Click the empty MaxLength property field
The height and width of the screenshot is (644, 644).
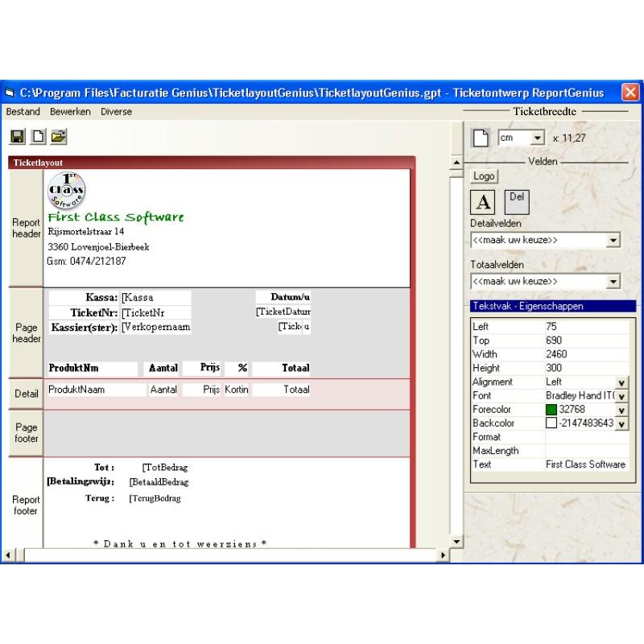pyautogui.click(x=587, y=451)
